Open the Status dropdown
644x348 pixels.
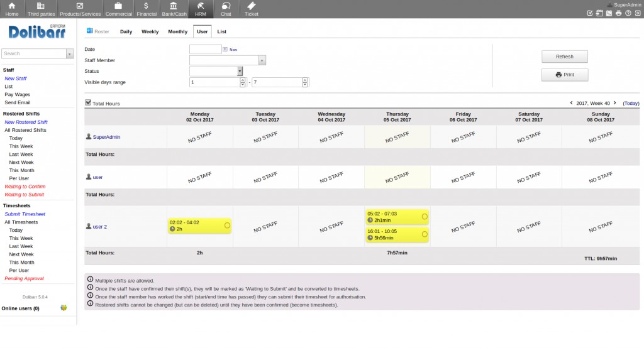pyautogui.click(x=216, y=71)
